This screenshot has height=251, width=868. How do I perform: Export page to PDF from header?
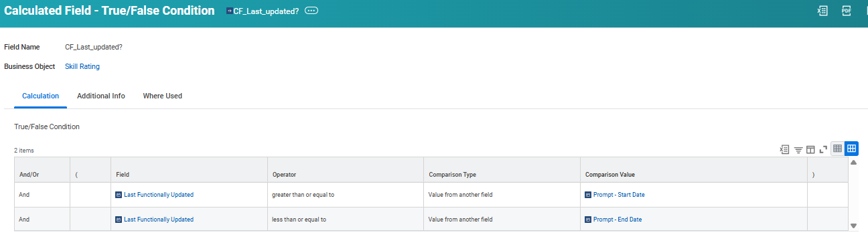click(846, 11)
